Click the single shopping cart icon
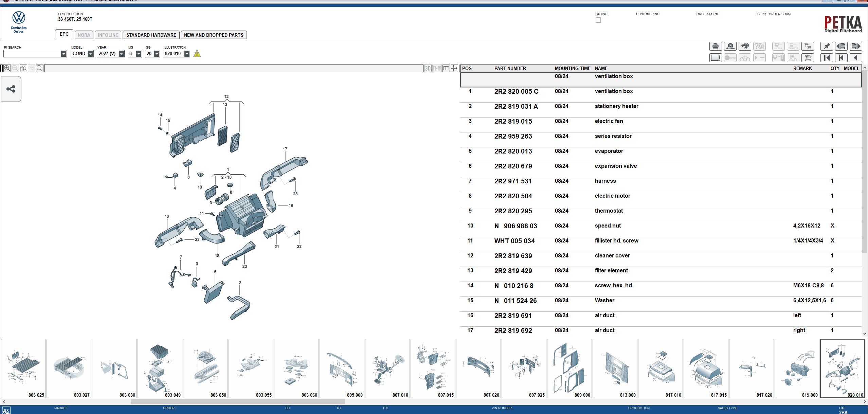Screen dimensions: 868x414 (808, 58)
